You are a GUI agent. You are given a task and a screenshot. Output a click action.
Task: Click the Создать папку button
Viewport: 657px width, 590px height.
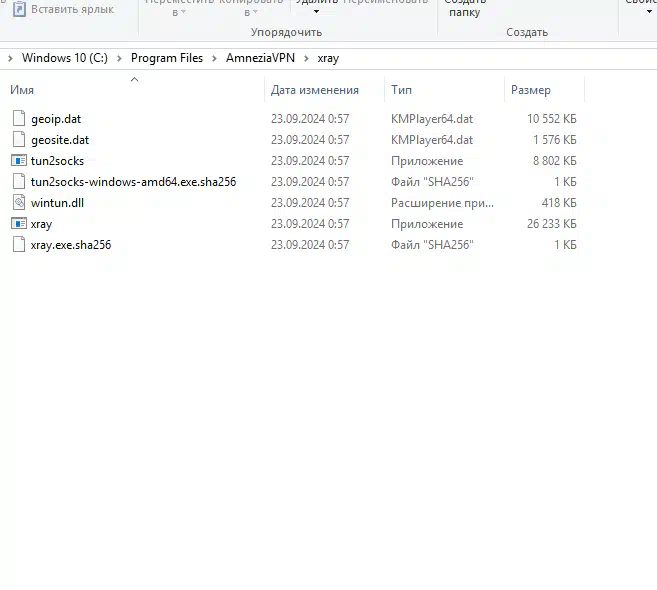point(465,8)
